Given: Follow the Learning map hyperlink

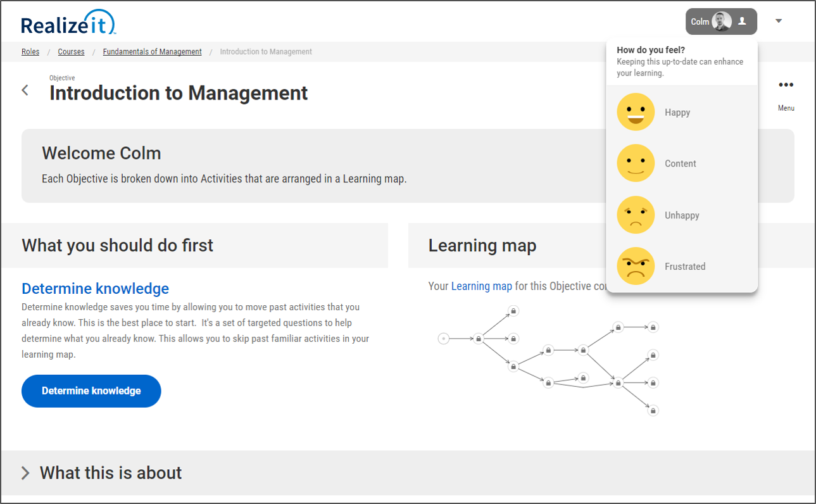Looking at the screenshot, I should click(481, 286).
